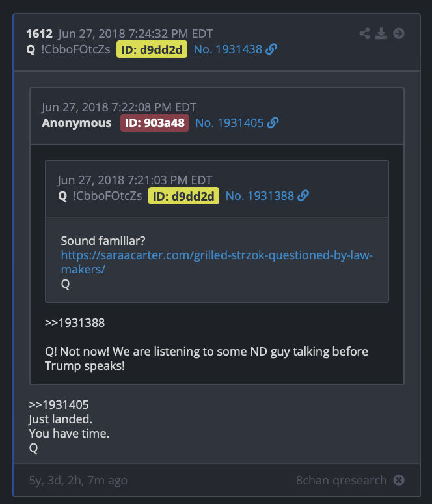Click the yellow ID: d9dd2d badge in header
Viewport: 432px width, 504px height.
[152, 49]
